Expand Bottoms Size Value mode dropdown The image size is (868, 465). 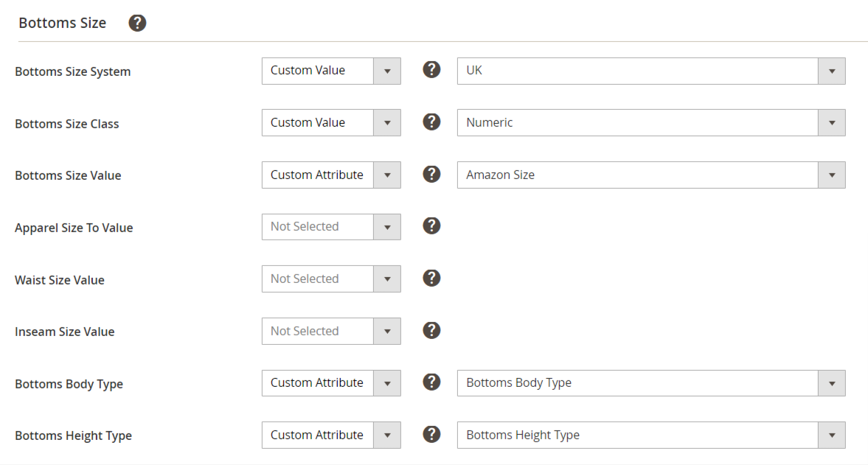click(330, 175)
